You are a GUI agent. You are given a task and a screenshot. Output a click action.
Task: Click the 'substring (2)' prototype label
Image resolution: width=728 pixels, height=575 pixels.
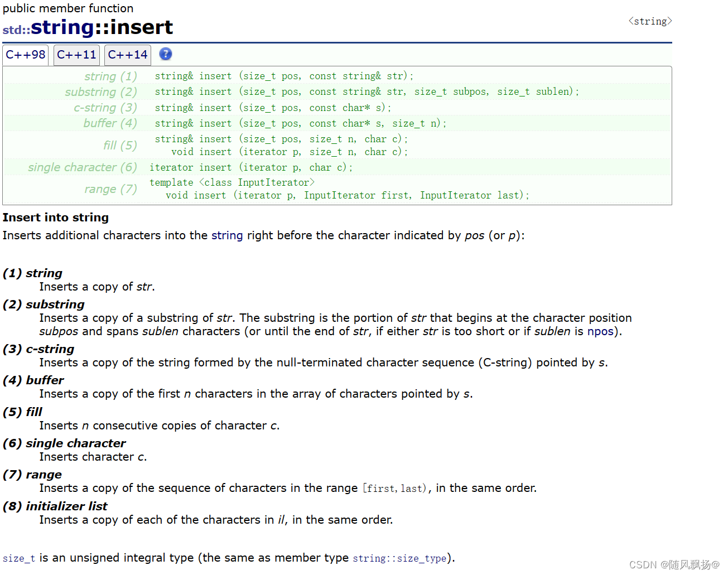click(x=100, y=92)
